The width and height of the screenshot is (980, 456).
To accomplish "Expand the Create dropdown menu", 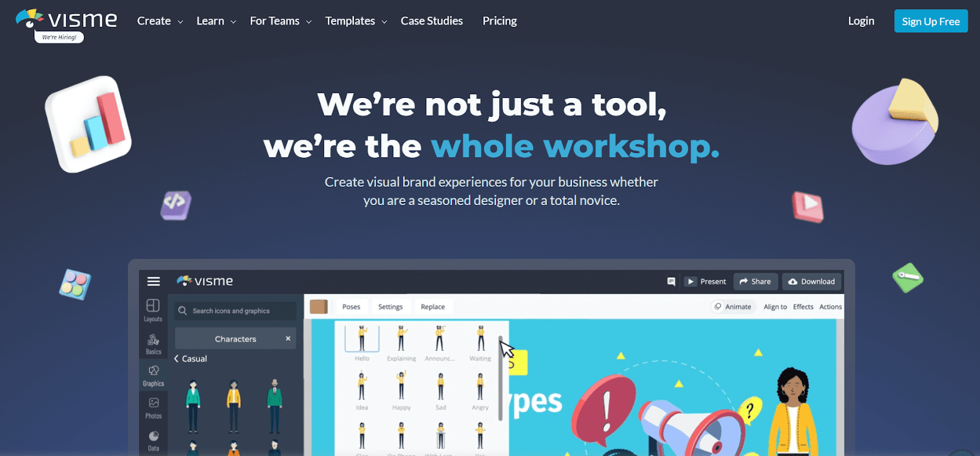I will click(160, 21).
